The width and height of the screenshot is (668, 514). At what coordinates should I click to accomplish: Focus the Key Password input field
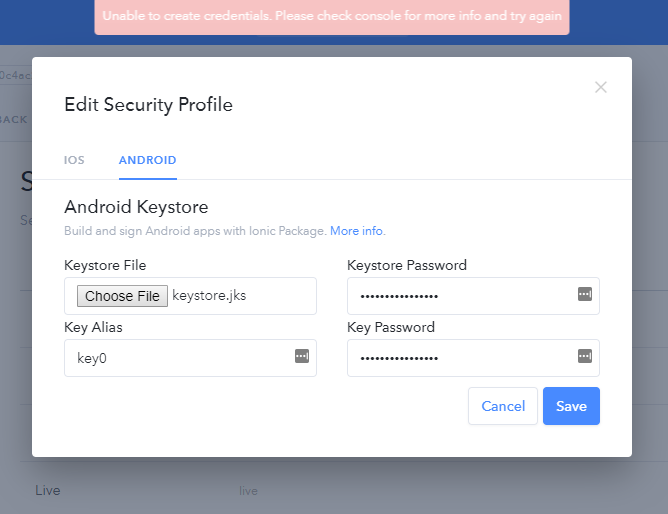point(460,358)
